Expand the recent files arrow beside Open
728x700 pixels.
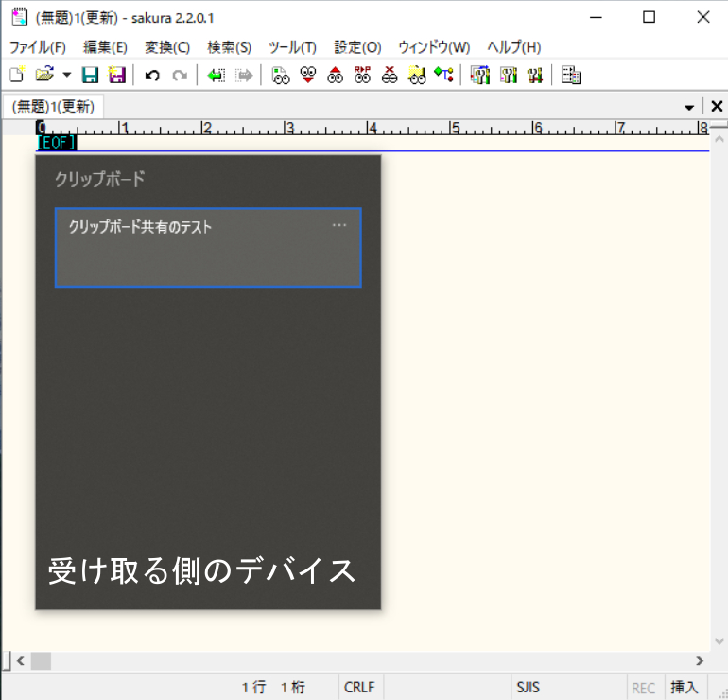point(66,76)
